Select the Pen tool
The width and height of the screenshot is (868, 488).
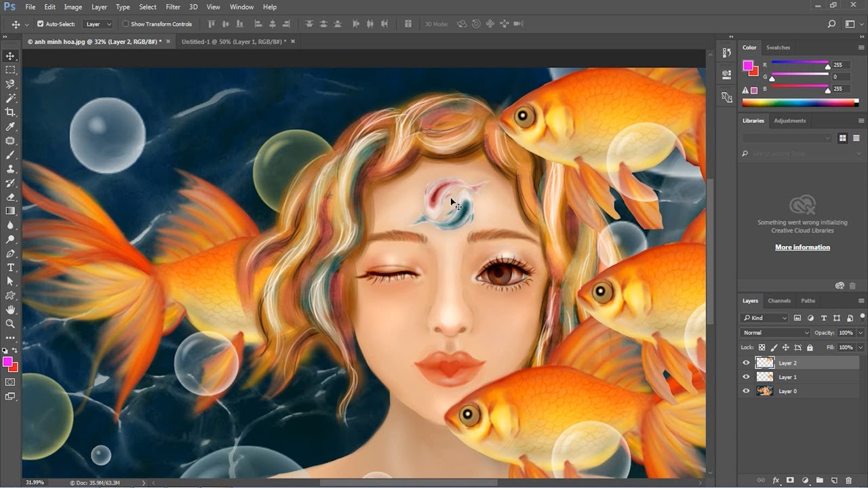(x=10, y=253)
